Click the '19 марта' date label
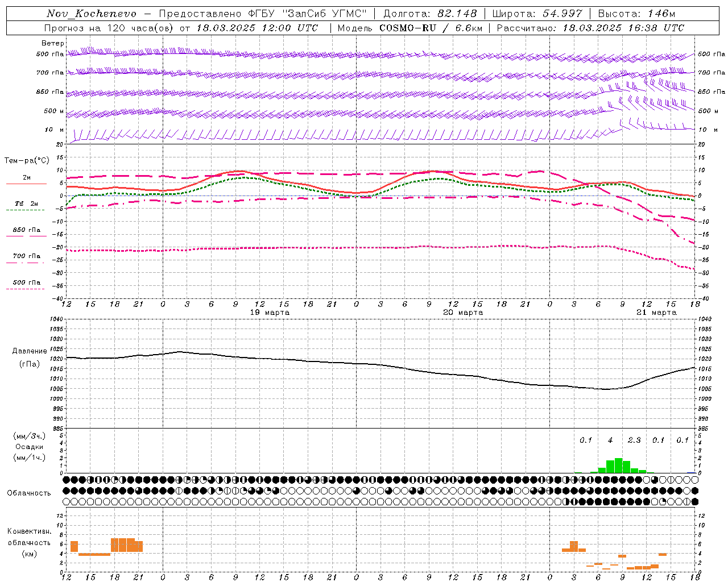 270,313
